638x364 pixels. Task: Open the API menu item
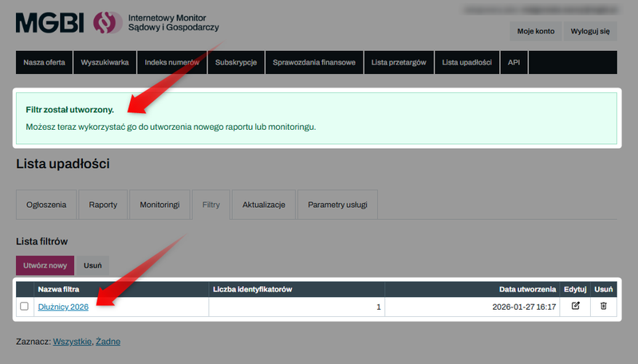[x=514, y=63]
